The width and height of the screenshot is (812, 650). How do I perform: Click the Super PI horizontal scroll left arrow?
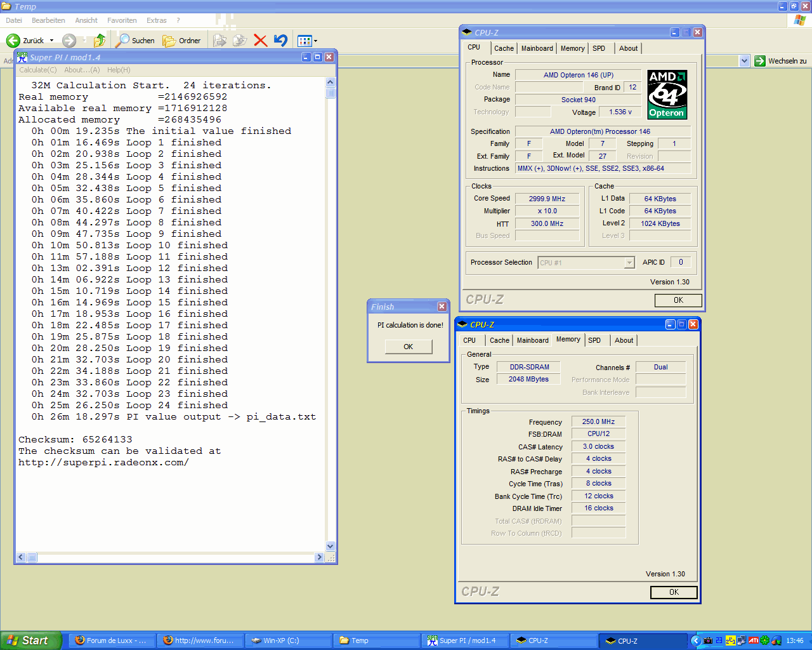click(21, 557)
